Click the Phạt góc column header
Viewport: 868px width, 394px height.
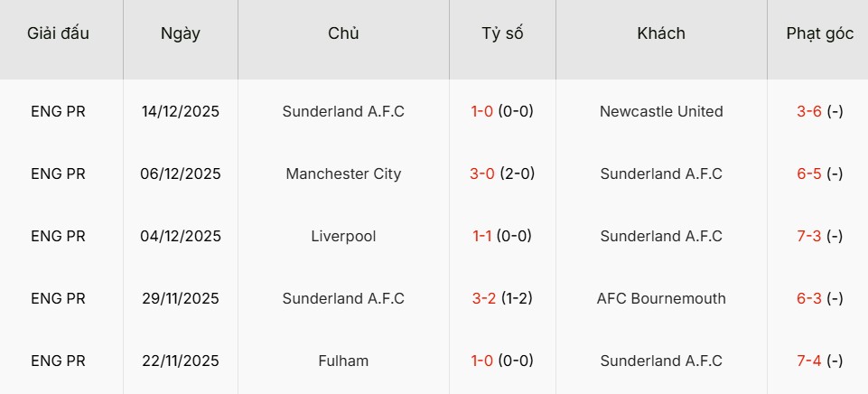point(819,33)
